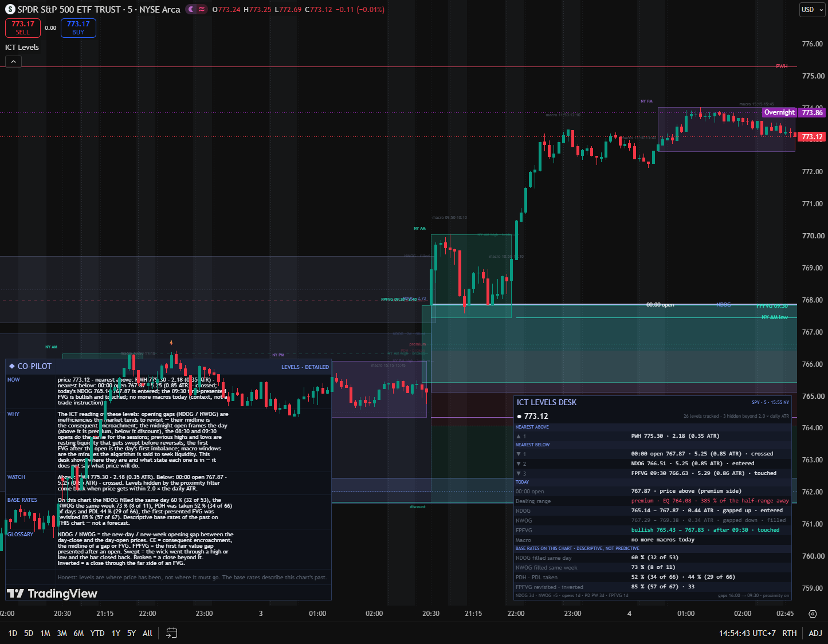The height and width of the screenshot is (644, 828).
Task: Open chart settings gear on time axis
Action: coord(813,614)
